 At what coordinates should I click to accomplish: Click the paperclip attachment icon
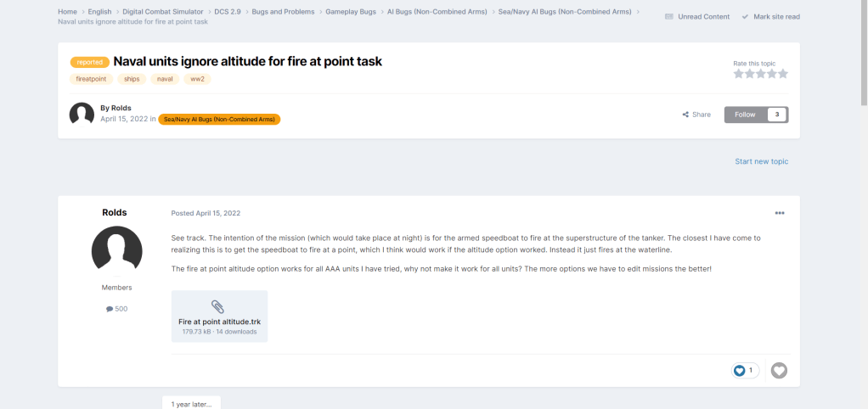point(219,306)
